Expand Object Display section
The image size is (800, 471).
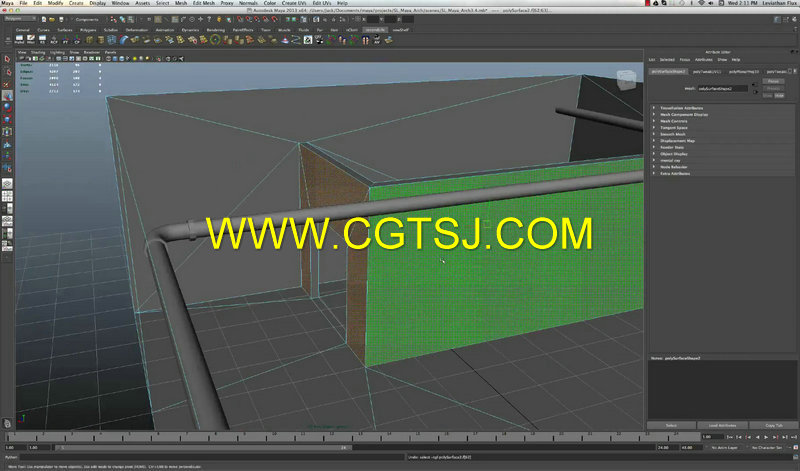[x=673, y=154]
